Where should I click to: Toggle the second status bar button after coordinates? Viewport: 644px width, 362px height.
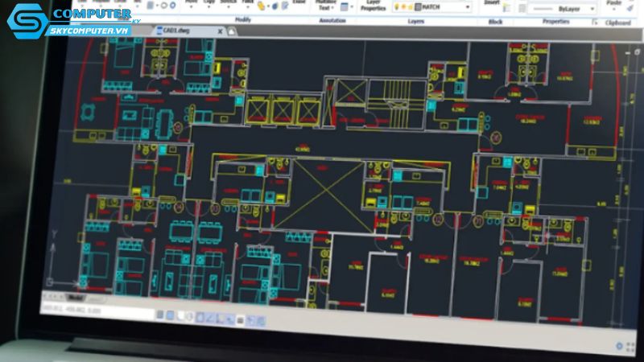pos(170,315)
